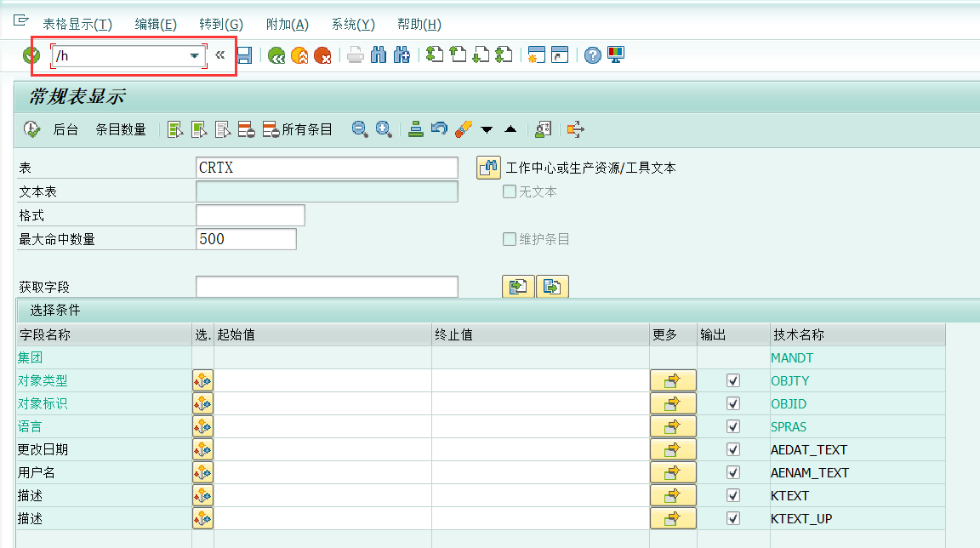Open multiple selection for 更改日期 via 更多 arrow

672,449
